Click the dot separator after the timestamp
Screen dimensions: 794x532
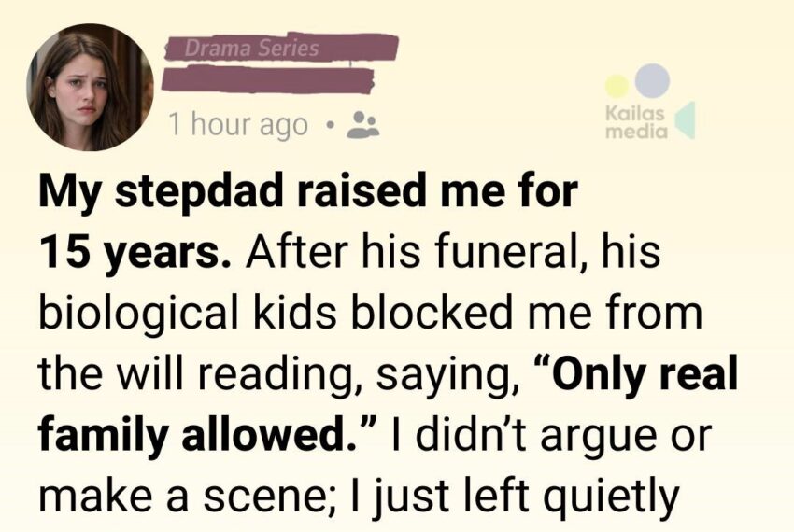[x=326, y=125]
